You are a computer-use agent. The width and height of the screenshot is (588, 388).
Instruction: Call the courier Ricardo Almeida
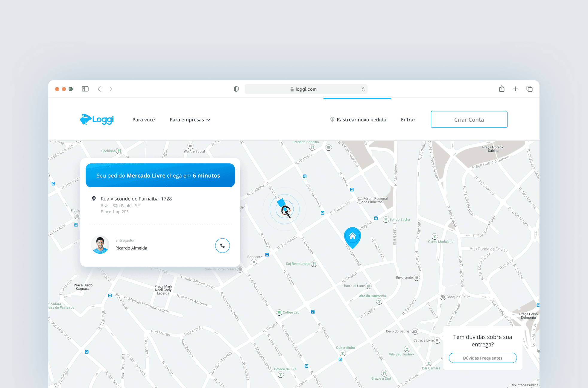coord(222,246)
